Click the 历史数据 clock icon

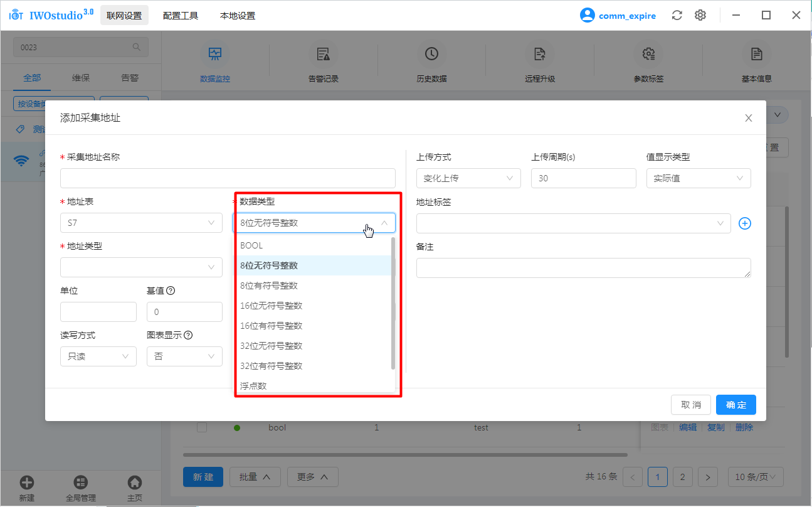pos(431,55)
